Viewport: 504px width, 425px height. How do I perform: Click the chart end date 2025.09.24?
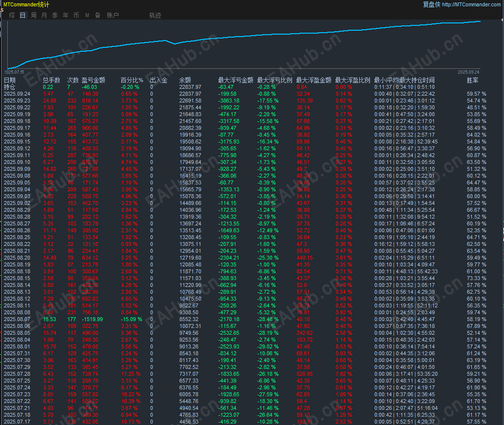(x=468, y=72)
